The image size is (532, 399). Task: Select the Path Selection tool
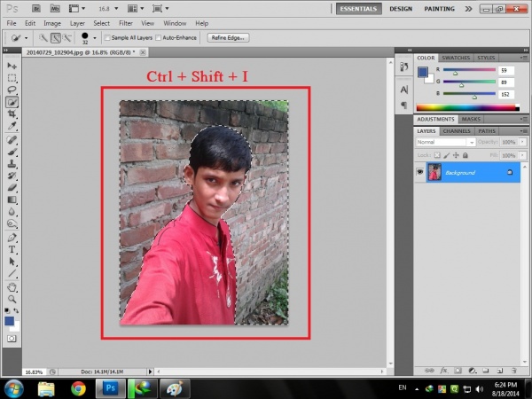(12, 262)
